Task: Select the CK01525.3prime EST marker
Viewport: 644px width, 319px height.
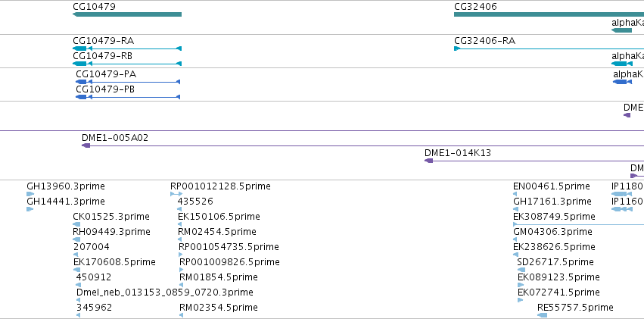Action: click(x=76, y=224)
